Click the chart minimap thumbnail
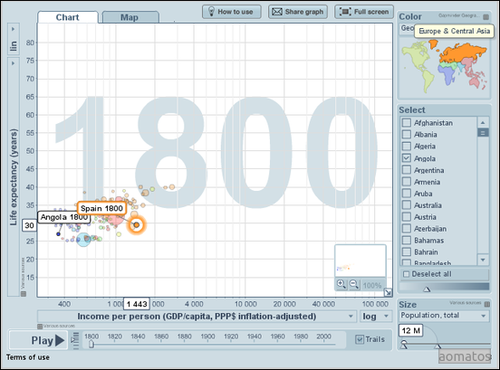Image resolution: width=500 pixels, height=370 pixels. (360, 261)
